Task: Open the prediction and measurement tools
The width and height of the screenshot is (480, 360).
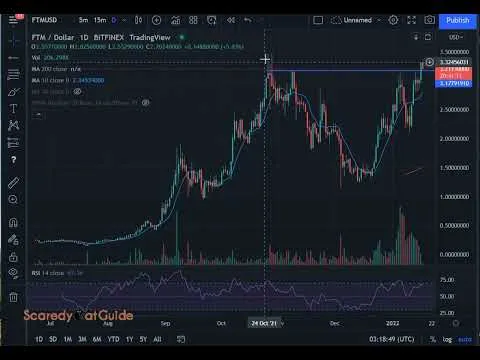Action: tap(13, 143)
